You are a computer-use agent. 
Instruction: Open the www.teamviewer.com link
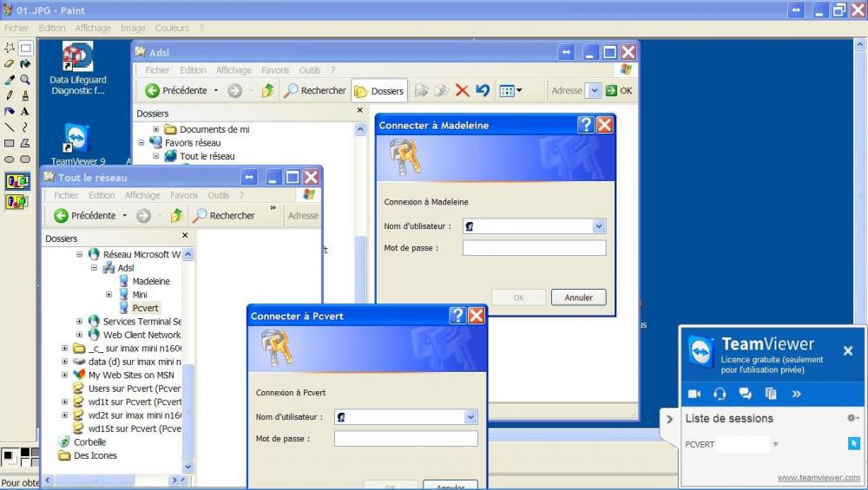click(x=818, y=478)
